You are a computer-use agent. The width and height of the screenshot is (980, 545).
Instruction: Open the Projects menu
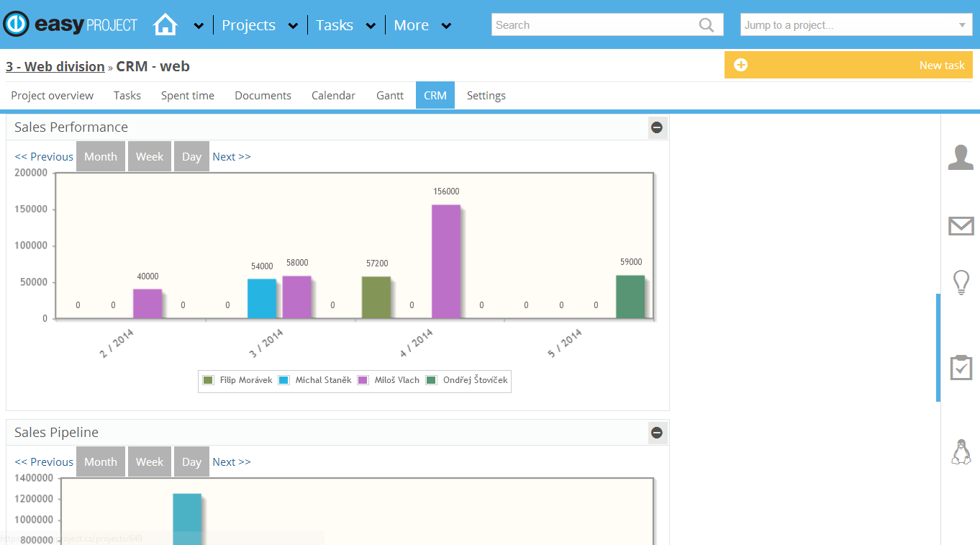point(248,25)
